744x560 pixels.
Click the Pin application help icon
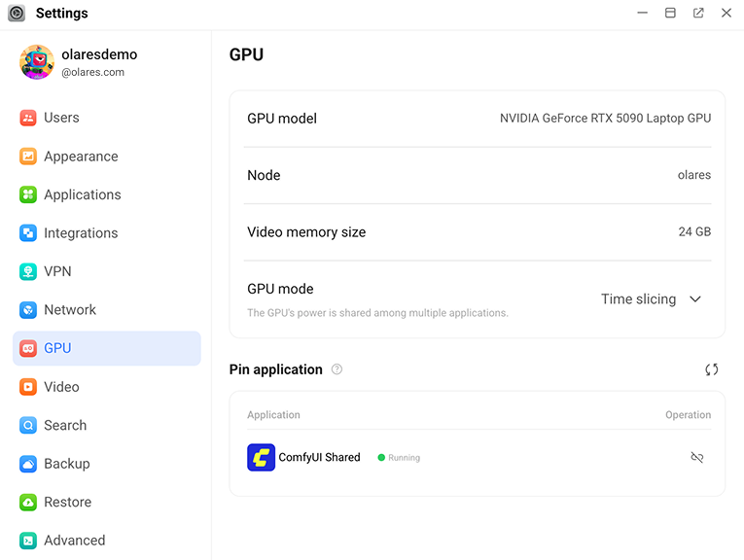(337, 369)
